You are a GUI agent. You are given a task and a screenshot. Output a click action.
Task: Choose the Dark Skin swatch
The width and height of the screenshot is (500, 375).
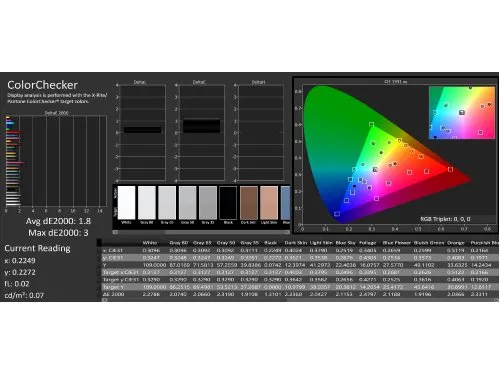coord(249,202)
